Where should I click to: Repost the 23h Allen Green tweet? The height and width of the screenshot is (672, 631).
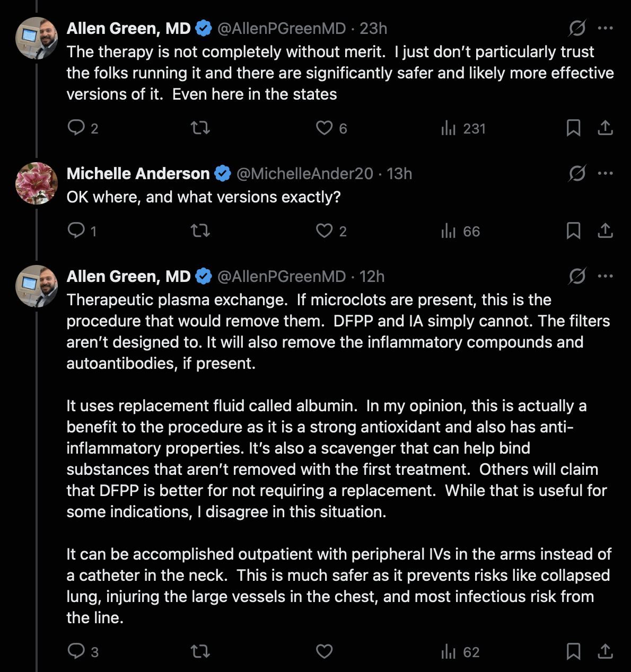pyautogui.click(x=200, y=128)
